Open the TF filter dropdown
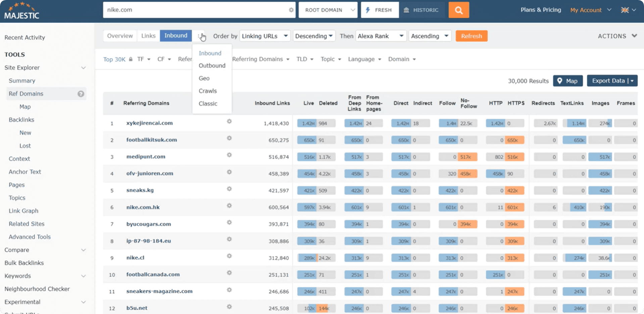Screen dimensions: 644x314 point(144,59)
